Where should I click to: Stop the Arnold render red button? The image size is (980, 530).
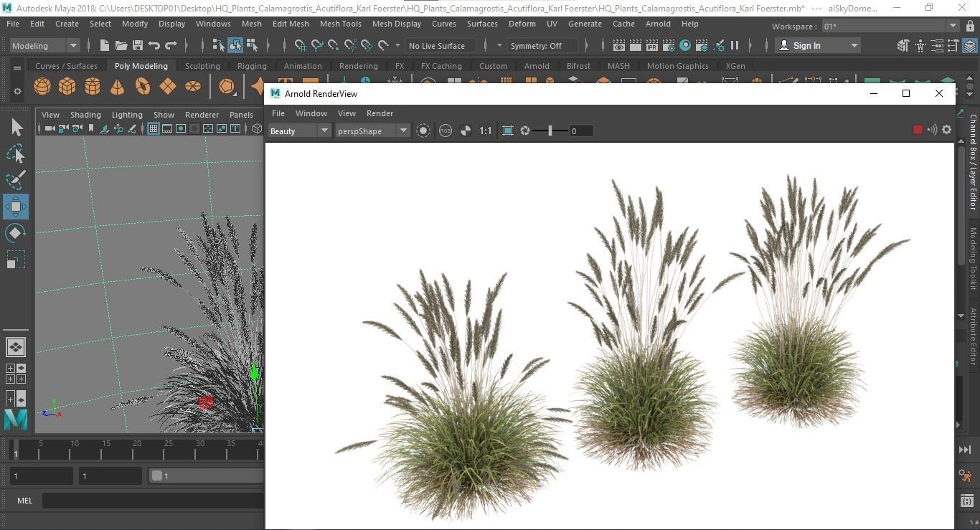tap(918, 130)
